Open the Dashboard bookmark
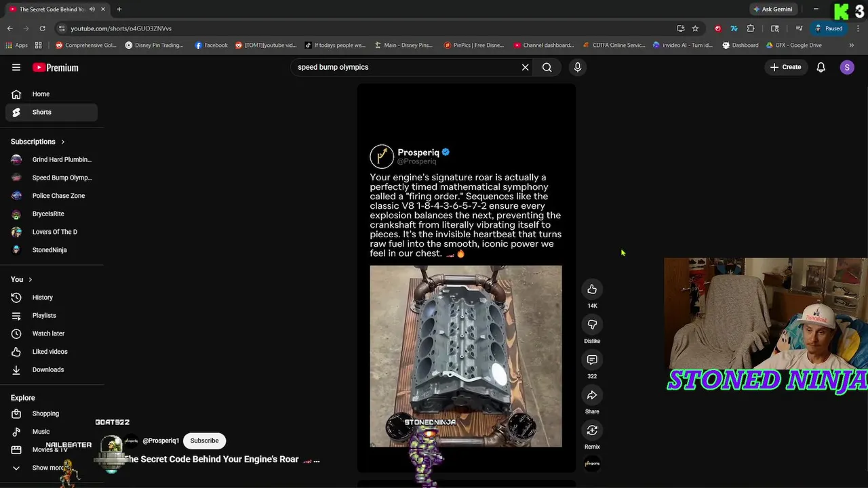Image resolution: width=868 pixels, height=488 pixels. tap(740, 45)
